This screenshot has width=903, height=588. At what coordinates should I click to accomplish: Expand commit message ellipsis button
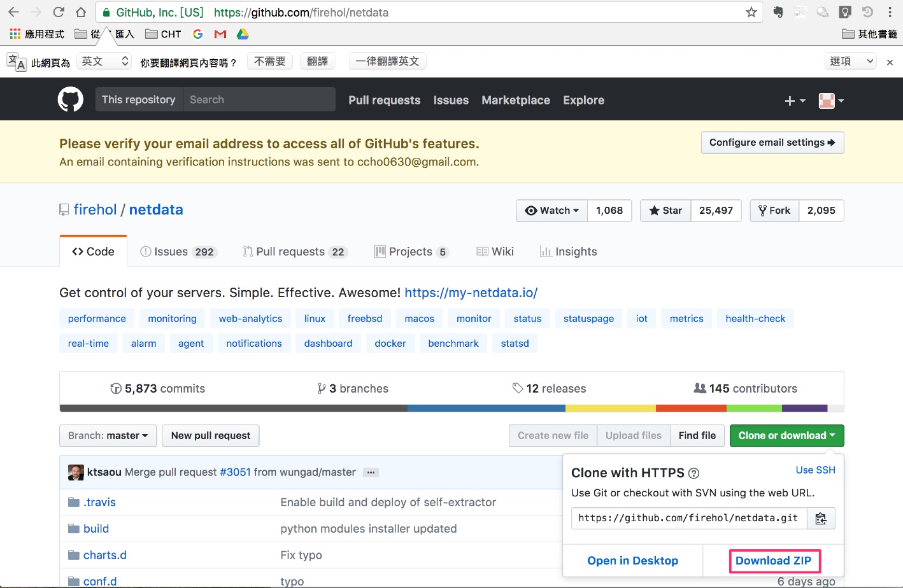pyautogui.click(x=371, y=472)
